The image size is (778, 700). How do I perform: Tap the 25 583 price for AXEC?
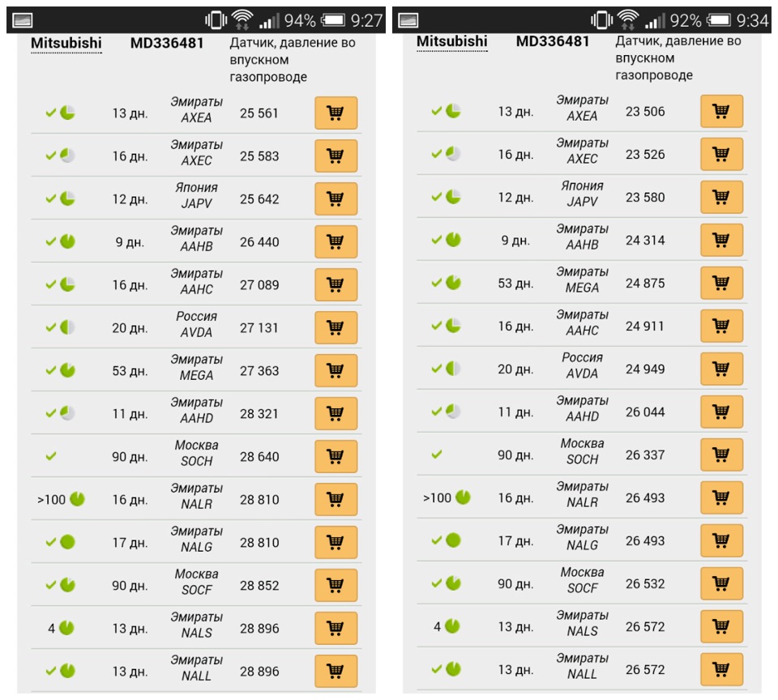(259, 156)
